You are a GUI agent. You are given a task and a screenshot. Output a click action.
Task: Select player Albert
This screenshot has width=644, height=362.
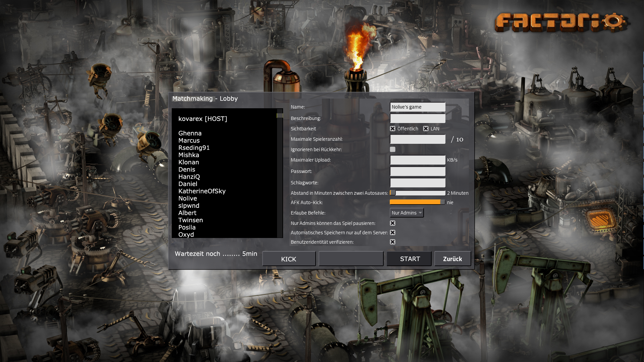pyautogui.click(x=187, y=213)
